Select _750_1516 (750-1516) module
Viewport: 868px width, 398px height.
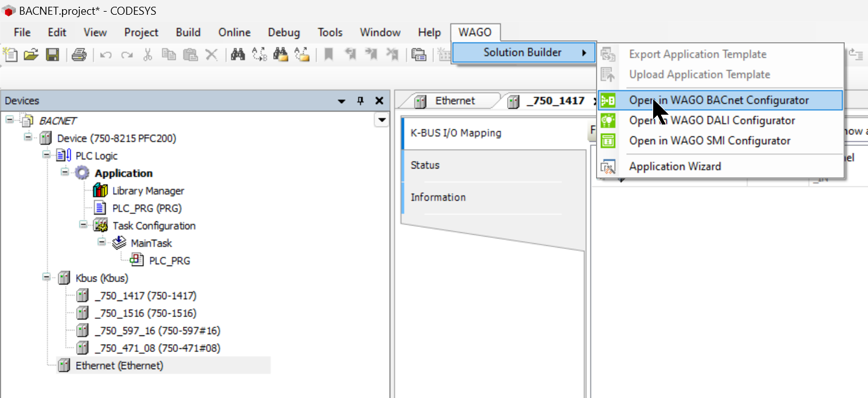pyautogui.click(x=145, y=313)
